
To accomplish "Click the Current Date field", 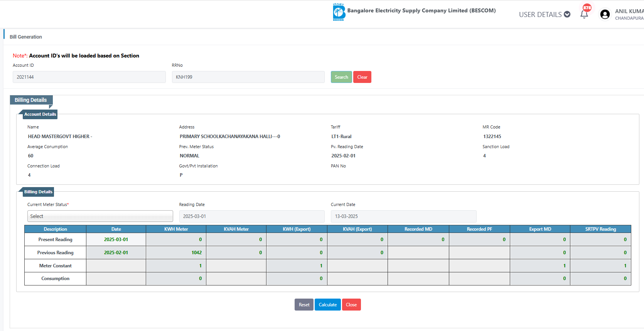I will pyautogui.click(x=404, y=216).
